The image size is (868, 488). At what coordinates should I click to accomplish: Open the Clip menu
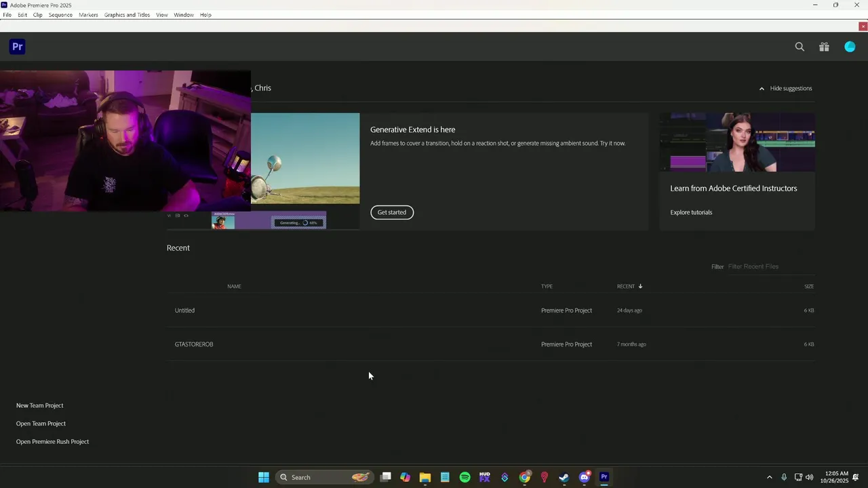click(38, 15)
